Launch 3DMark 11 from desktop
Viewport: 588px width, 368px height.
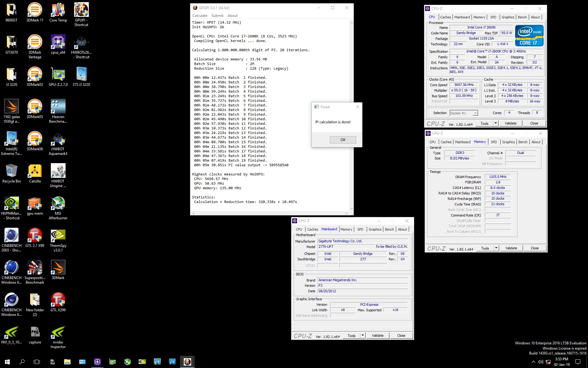point(35,12)
